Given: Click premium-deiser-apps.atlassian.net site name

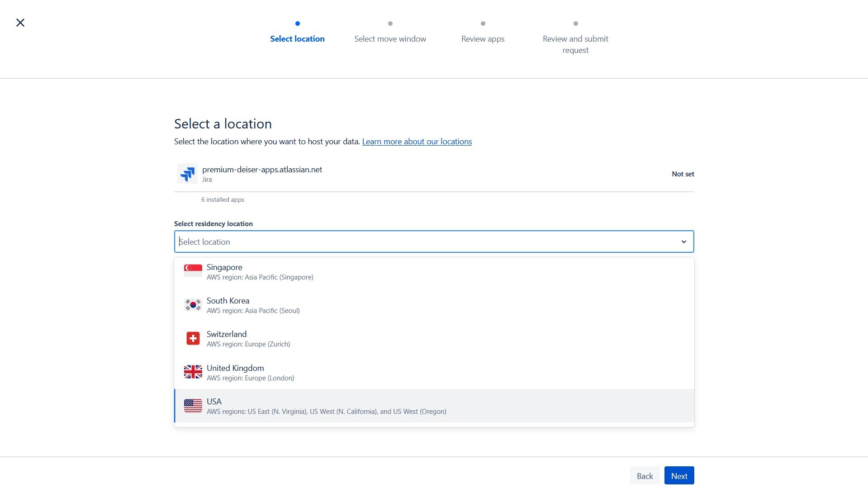Looking at the screenshot, I should tap(262, 170).
